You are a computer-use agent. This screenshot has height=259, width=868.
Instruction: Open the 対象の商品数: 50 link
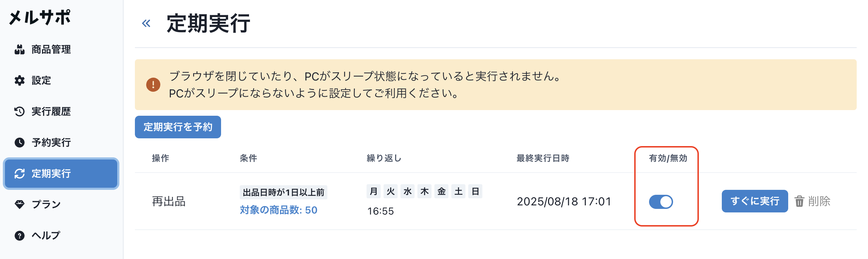coord(278,210)
